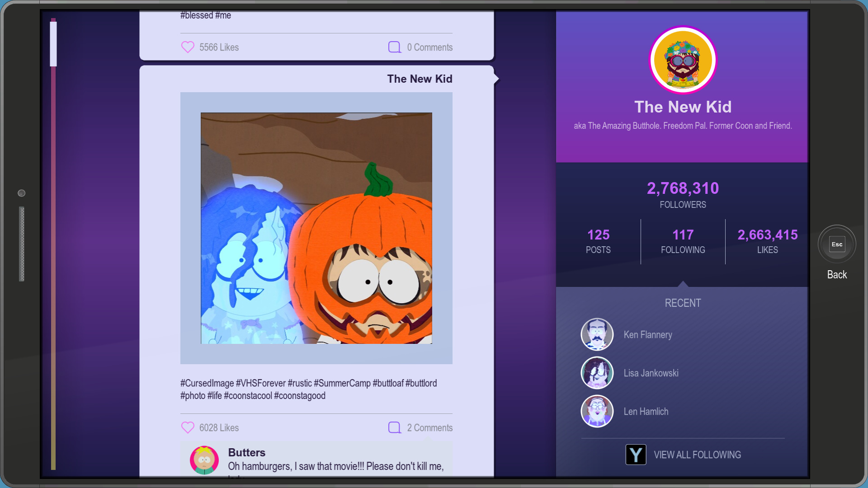The height and width of the screenshot is (488, 868).
Task: Click Butters' avatar in the comment
Action: tap(204, 460)
